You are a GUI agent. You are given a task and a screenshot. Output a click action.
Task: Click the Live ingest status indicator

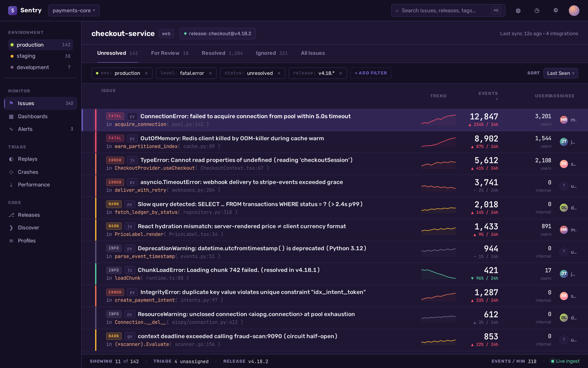[x=565, y=361]
